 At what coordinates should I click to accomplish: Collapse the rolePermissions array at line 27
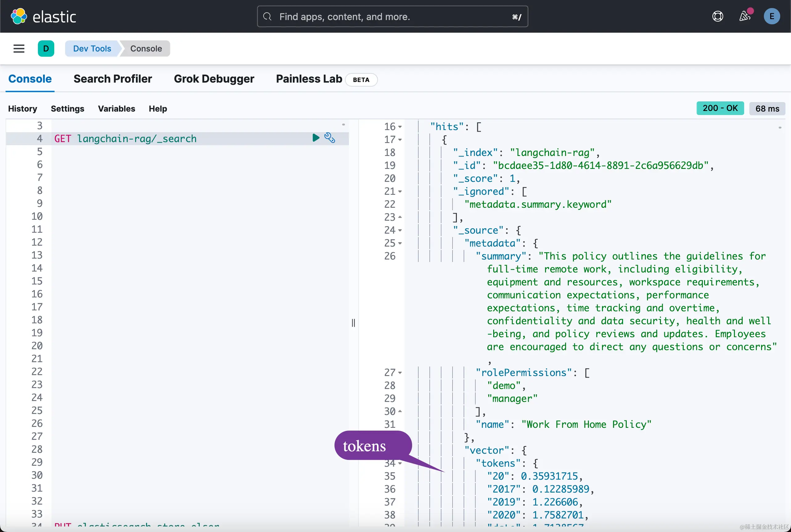coord(400,373)
